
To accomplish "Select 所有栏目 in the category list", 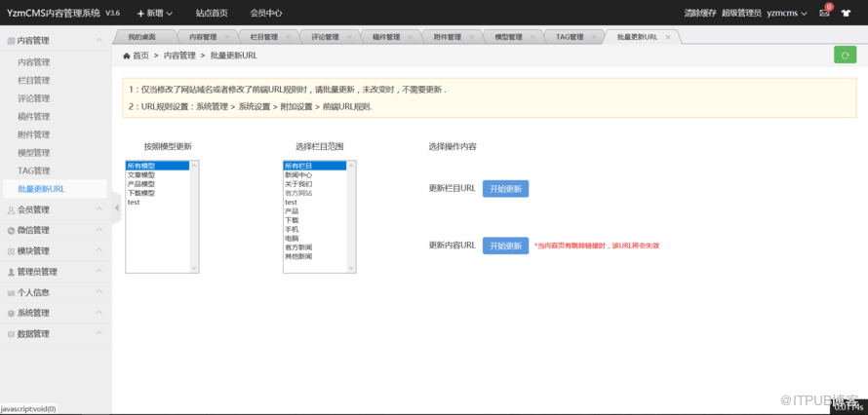I will tap(315, 166).
